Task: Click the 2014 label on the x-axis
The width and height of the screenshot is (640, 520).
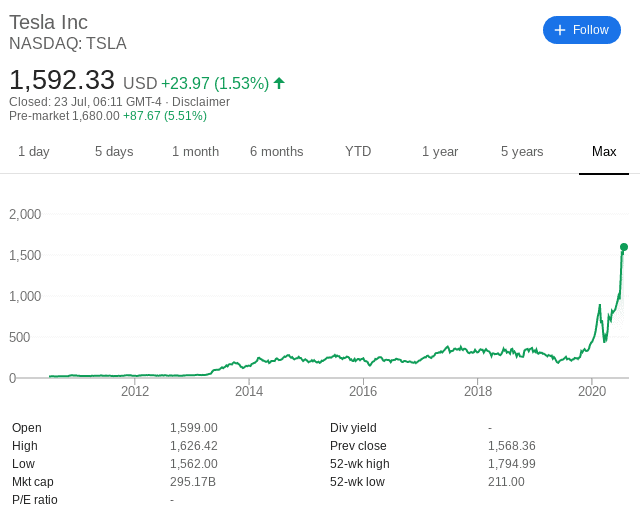Action: click(249, 391)
